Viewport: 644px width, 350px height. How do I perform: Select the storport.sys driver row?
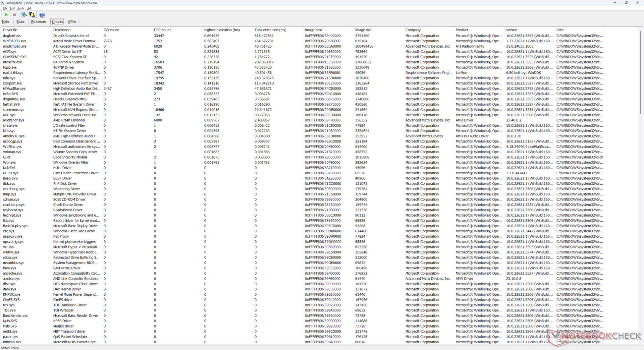click(303, 83)
